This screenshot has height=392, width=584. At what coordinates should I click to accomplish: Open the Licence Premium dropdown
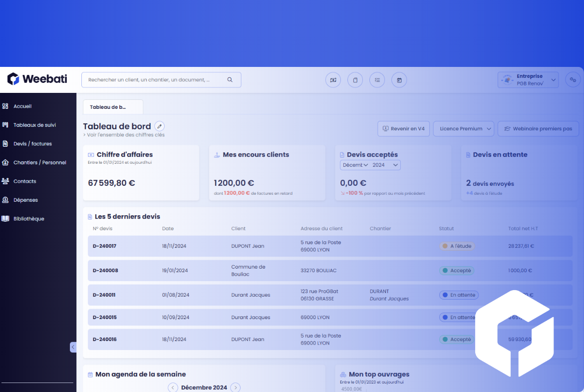click(463, 129)
